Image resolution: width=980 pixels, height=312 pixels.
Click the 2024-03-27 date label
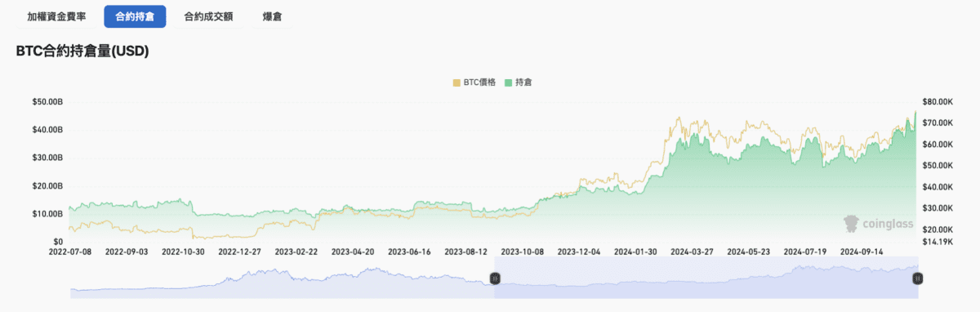[x=692, y=252]
